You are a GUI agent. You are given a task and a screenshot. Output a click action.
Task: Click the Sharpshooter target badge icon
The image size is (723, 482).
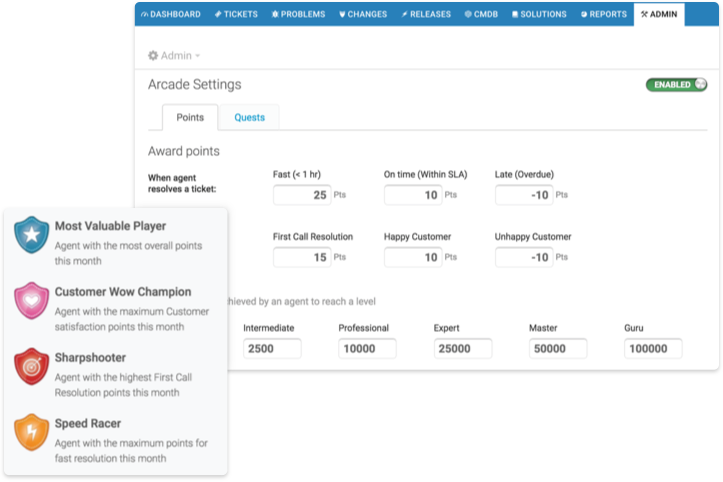click(x=32, y=367)
